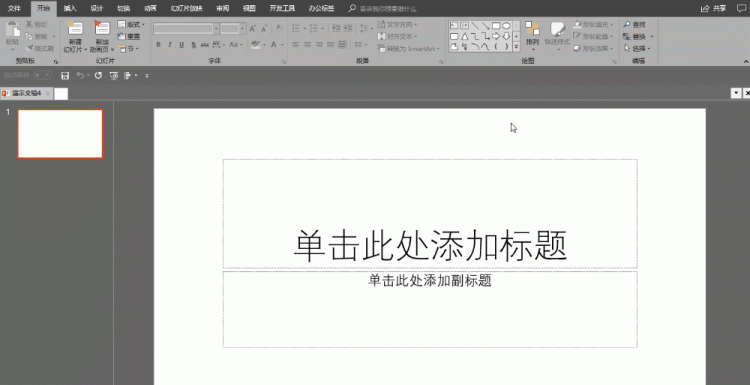This screenshot has width=750, height=385.
Task: Open the Select (选择) dropdown in Editing
Action: [x=637, y=48]
